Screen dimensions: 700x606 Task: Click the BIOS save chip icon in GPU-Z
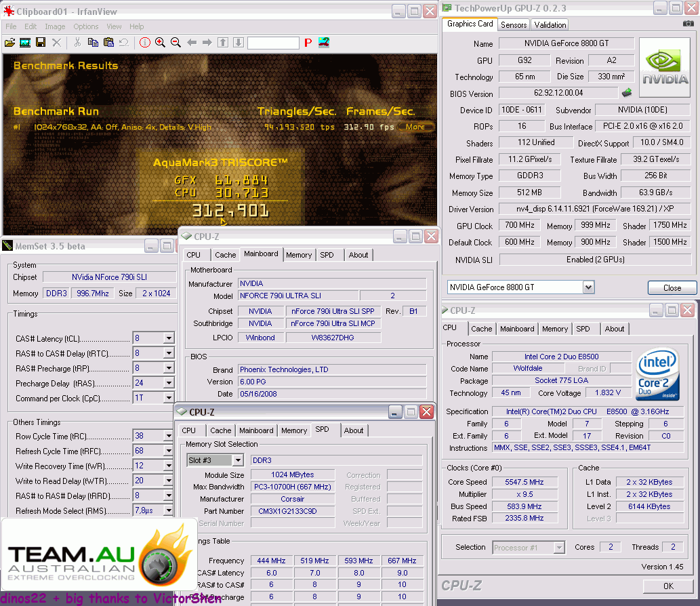627,92
